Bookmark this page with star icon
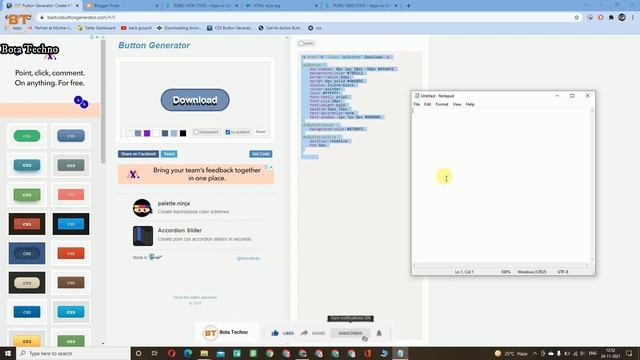This screenshot has height=360, width=640. click(576, 18)
